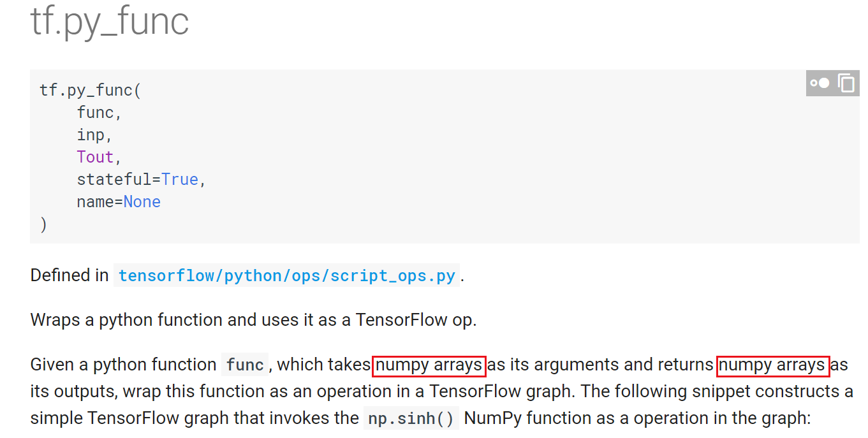Screen dimensions: 868x438
Task: Click the blue 'None' value in the code
Action: [x=142, y=201]
